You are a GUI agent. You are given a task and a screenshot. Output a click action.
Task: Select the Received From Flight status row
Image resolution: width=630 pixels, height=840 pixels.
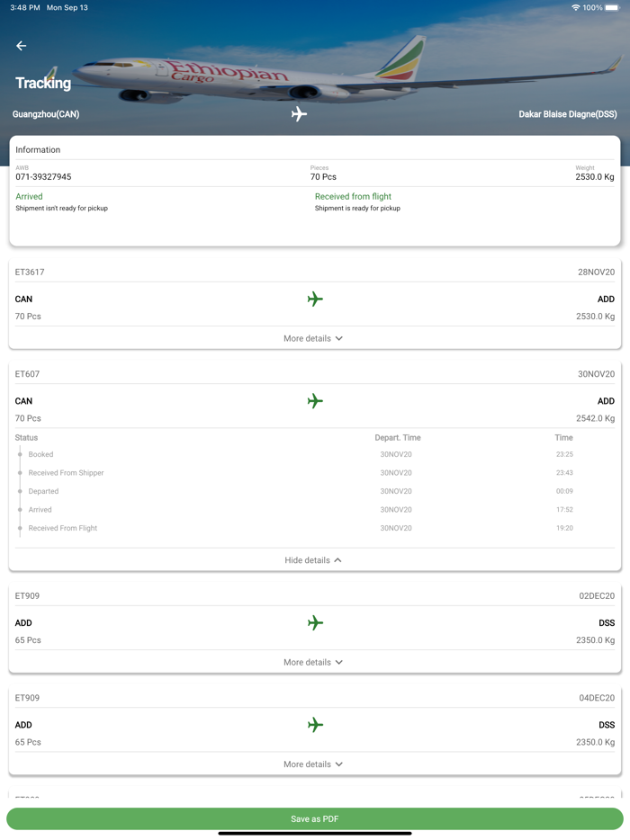point(315,528)
